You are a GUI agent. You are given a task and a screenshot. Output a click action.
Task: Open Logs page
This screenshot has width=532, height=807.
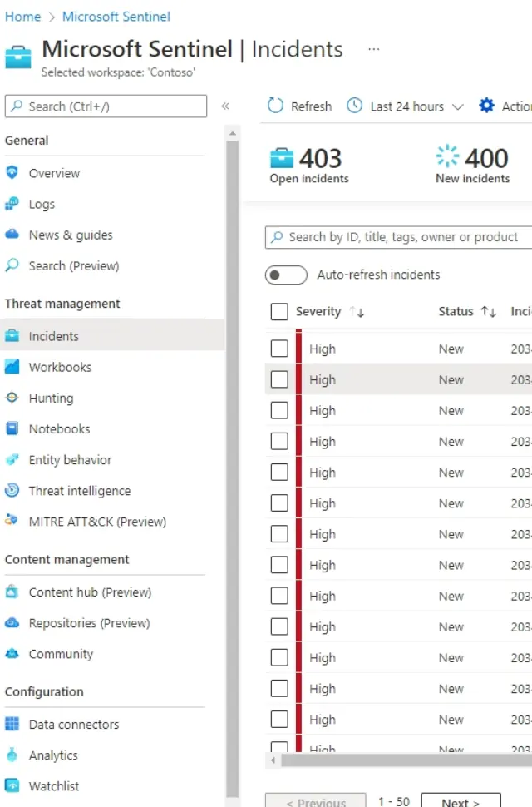tap(42, 205)
